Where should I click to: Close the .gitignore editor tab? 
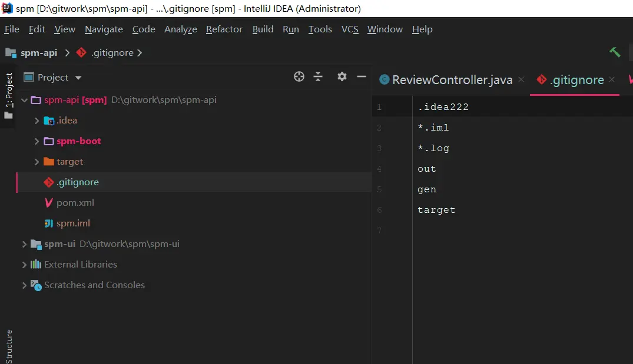click(x=612, y=79)
